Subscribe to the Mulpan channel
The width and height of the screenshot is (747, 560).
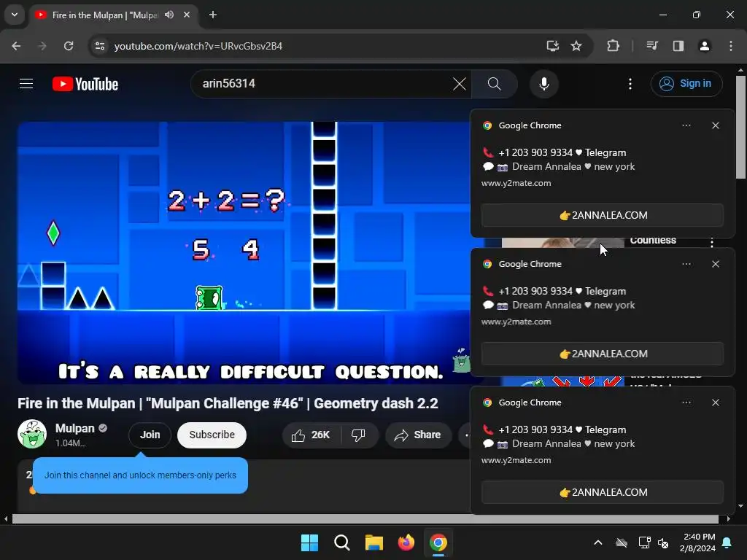tap(212, 435)
